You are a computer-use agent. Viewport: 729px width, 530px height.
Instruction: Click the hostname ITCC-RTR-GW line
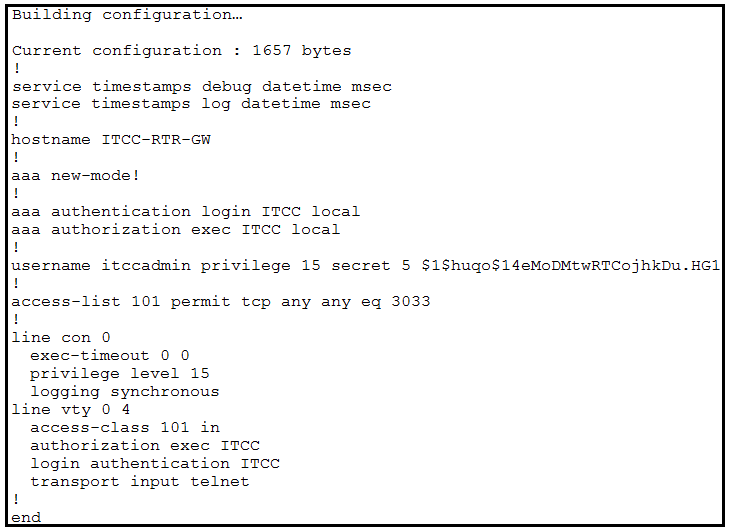[111, 139]
